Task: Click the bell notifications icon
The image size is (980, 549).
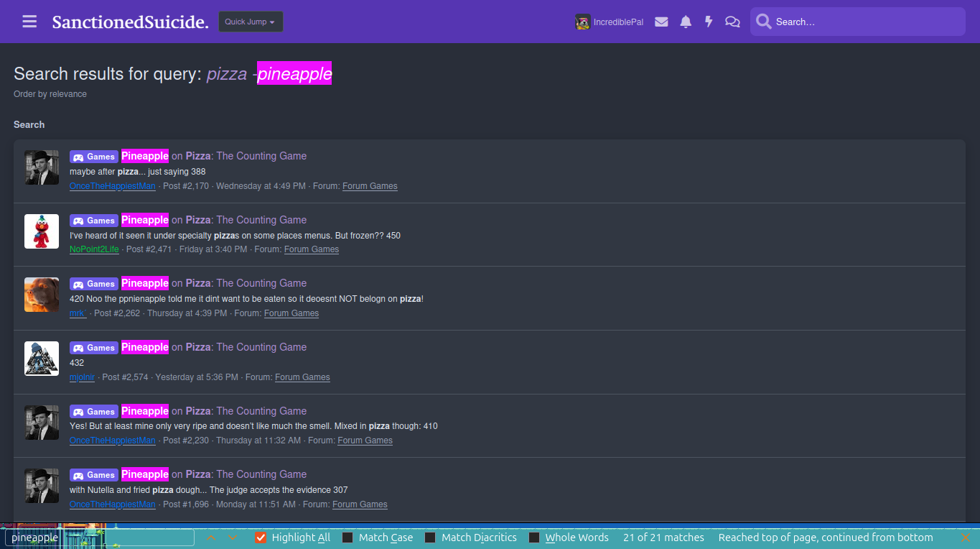Action: pos(686,22)
